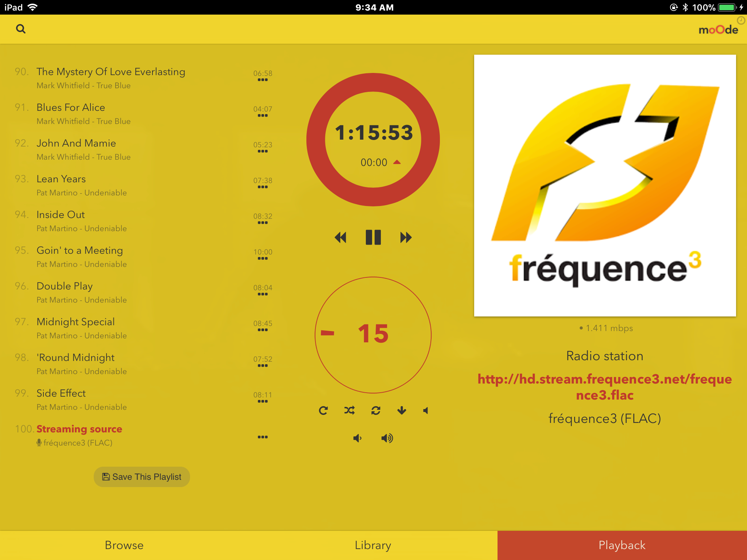Check the Wi-Fi status icon
This screenshot has width=747, height=560.
click(33, 7)
